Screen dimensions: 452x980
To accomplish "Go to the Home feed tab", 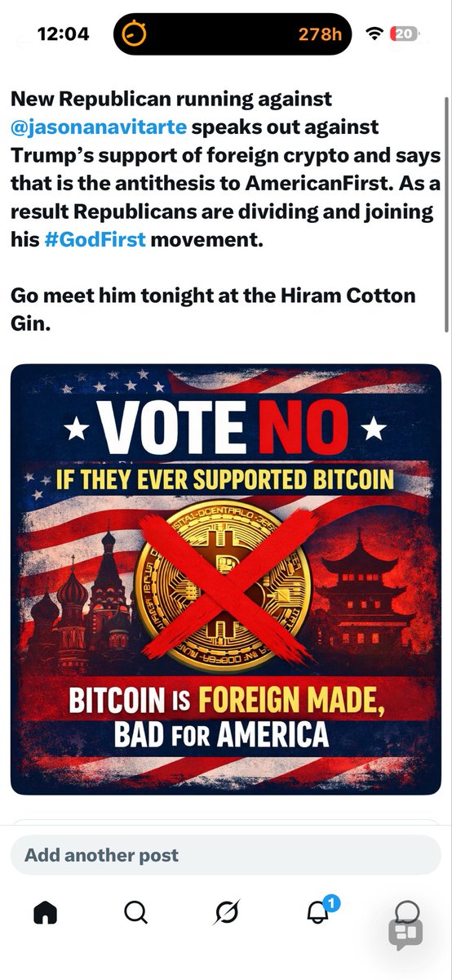I will [46, 912].
